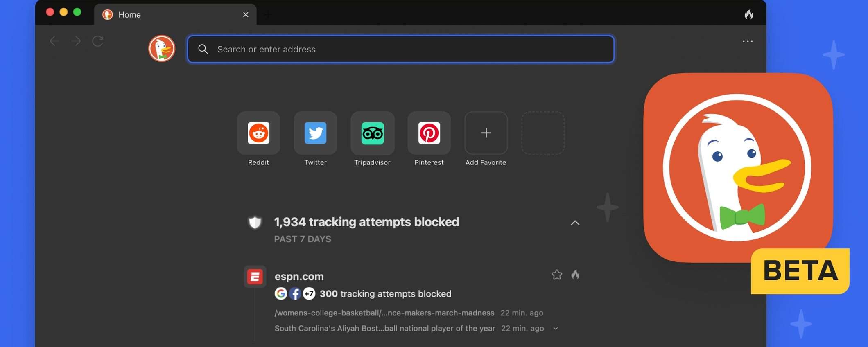The width and height of the screenshot is (868, 347).
Task: Open a new tab with the plus button
Action: pos(268,15)
